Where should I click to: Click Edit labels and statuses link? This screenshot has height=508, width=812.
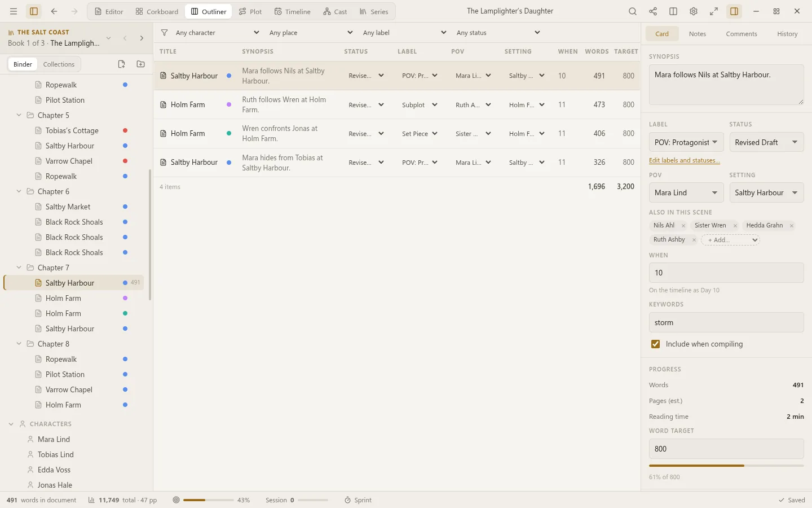(x=685, y=160)
